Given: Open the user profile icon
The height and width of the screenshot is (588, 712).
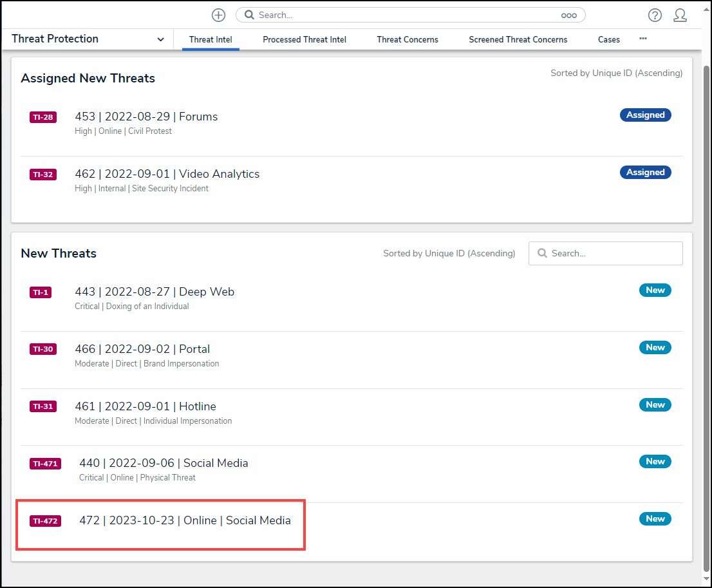Looking at the screenshot, I should pyautogui.click(x=680, y=15).
